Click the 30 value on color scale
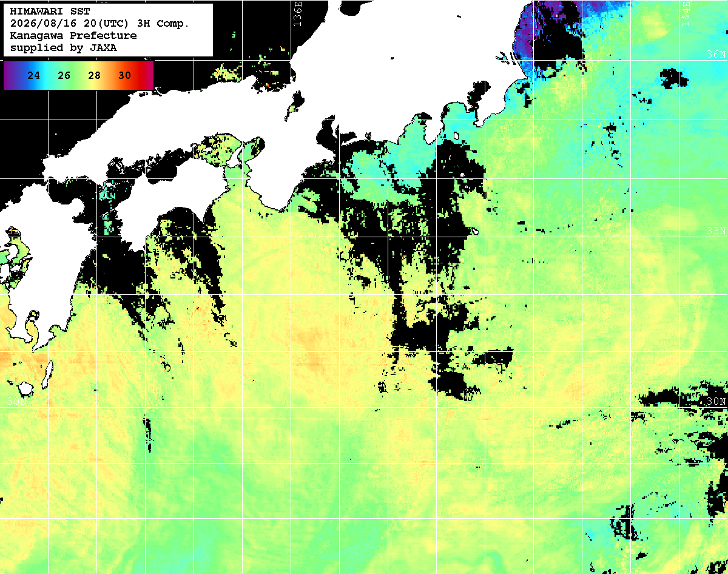This screenshot has width=728, height=574. (124, 76)
